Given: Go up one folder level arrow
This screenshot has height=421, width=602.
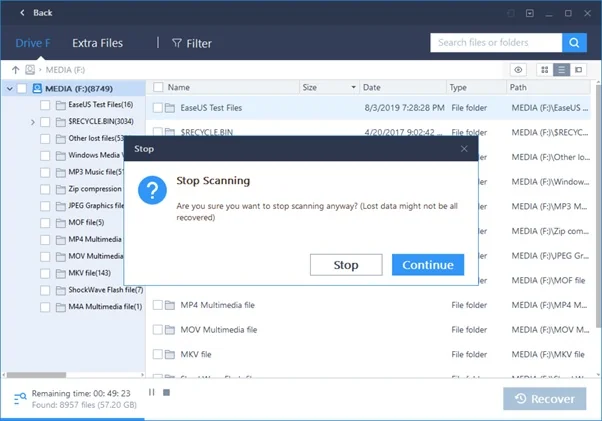Looking at the screenshot, I should pyautogui.click(x=15, y=70).
